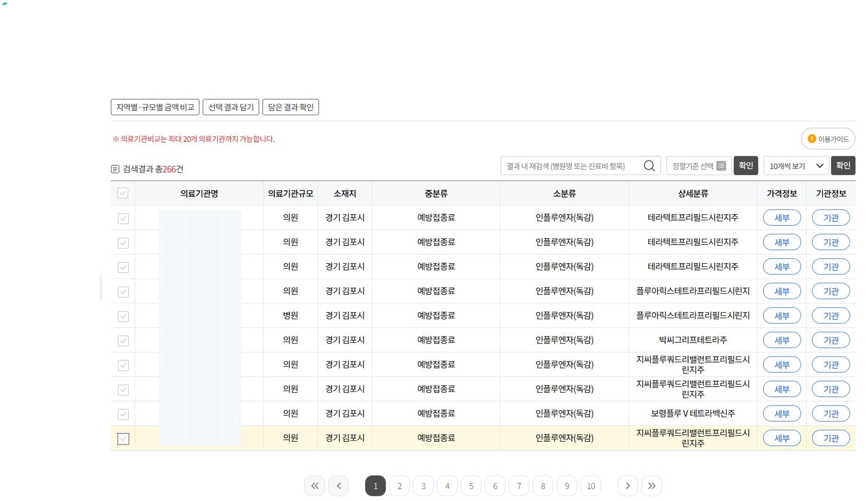This screenshot has width=868, height=501.
Task: Click 지역별·규모별 금액 비교 button
Action: [x=155, y=107]
